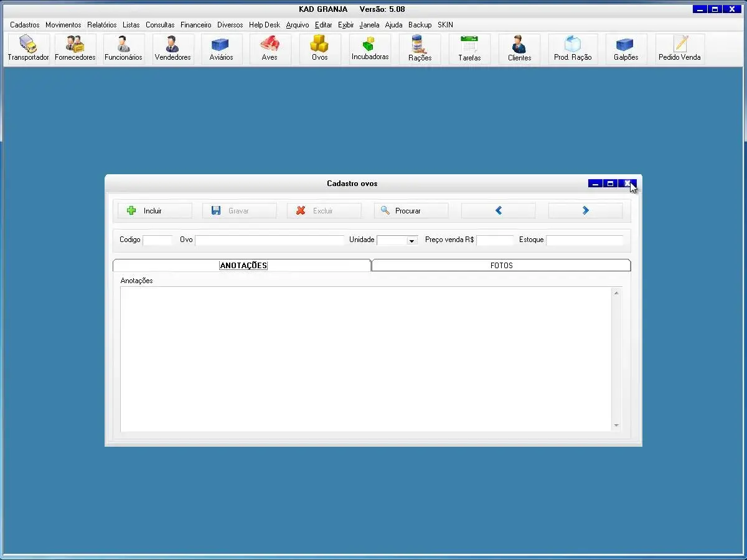Screen dimensions: 747x560
Task: Open the Rações toolbar icon
Action: point(420,49)
